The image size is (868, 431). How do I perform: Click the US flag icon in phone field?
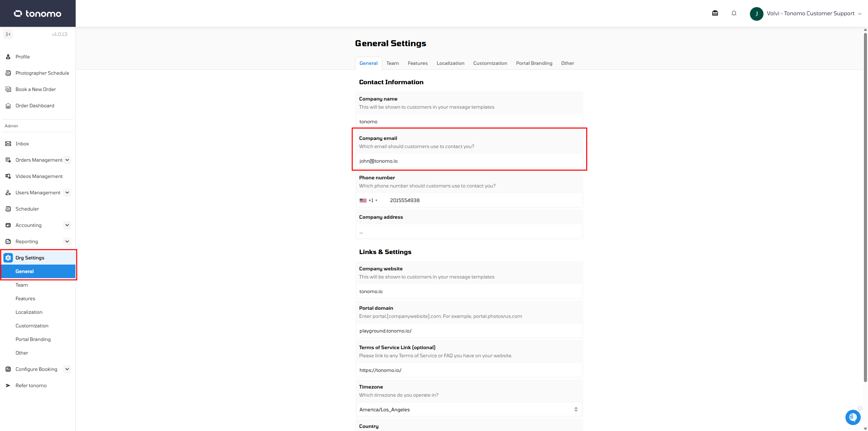(363, 200)
